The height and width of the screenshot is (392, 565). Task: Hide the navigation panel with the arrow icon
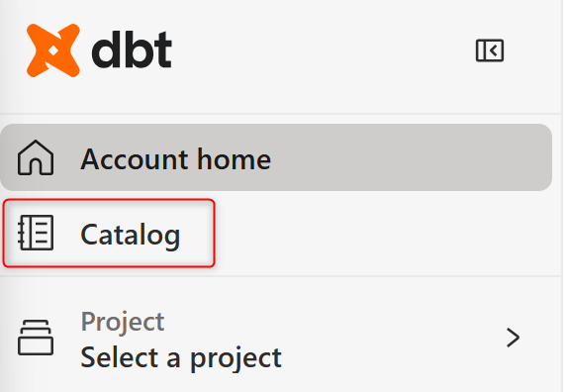pyautogui.click(x=490, y=50)
